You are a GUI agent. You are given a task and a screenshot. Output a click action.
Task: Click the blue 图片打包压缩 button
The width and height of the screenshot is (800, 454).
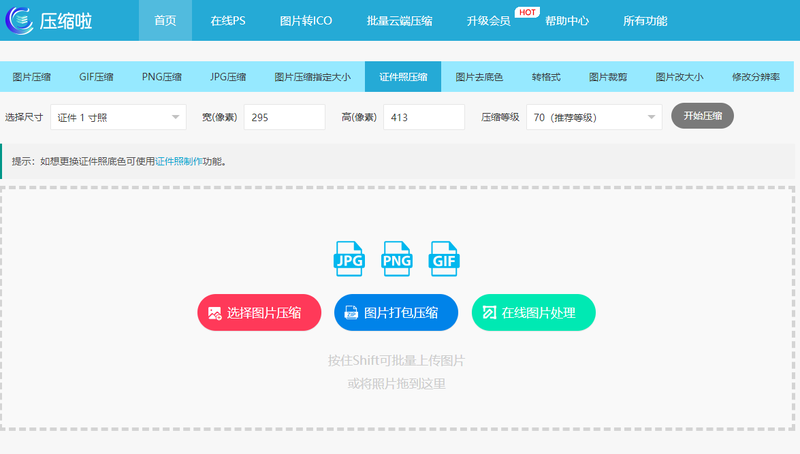click(396, 312)
